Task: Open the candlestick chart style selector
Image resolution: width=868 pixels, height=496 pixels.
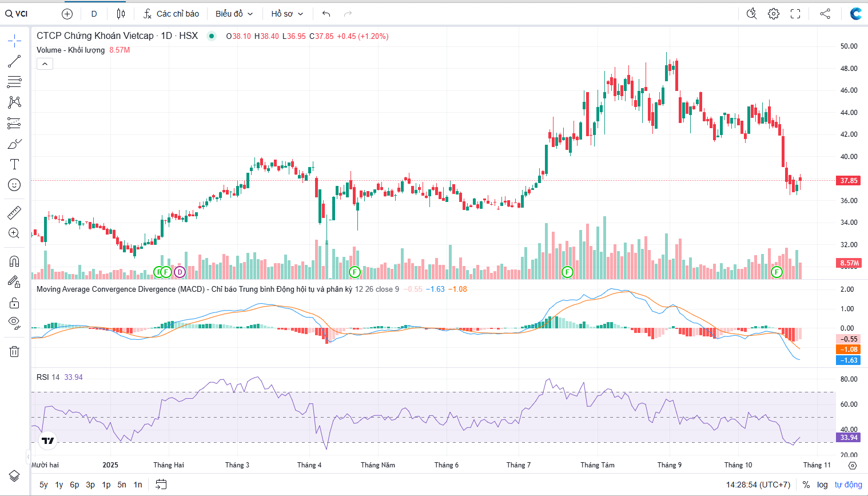Action: click(x=121, y=14)
